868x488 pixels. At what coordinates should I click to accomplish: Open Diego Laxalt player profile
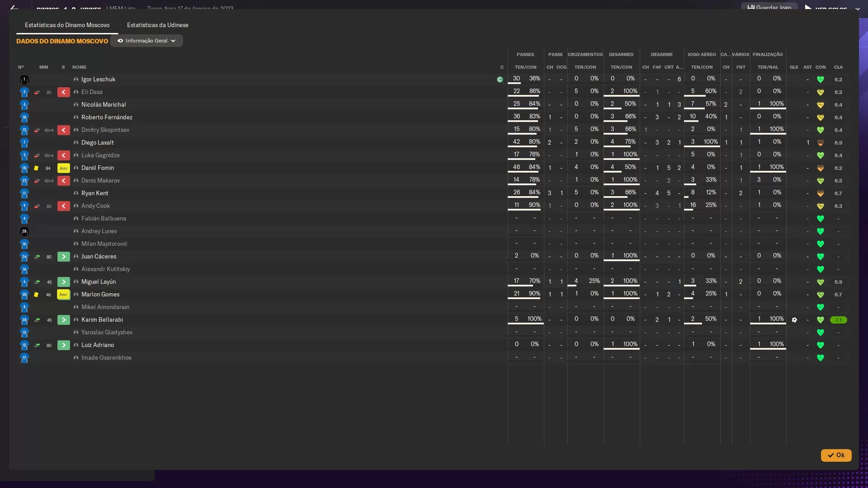pos(97,143)
